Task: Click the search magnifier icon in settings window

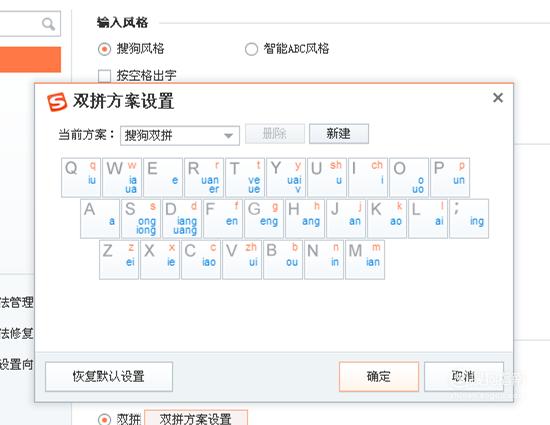Action: [48, 24]
